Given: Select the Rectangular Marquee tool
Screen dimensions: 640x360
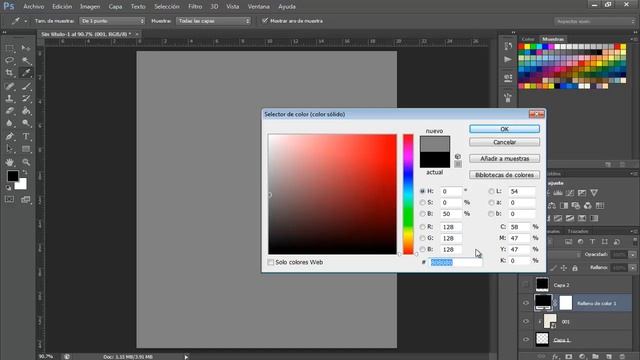Looking at the screenshot, I should tap(9, 48).
